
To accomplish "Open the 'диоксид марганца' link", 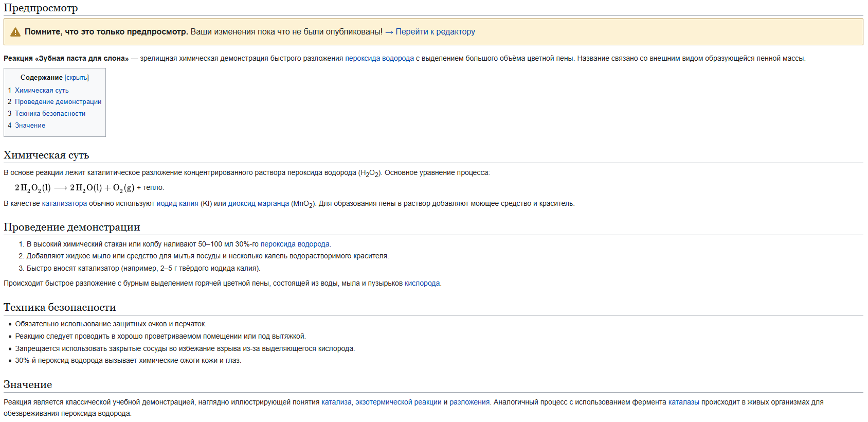I will (x=258, y=204).
